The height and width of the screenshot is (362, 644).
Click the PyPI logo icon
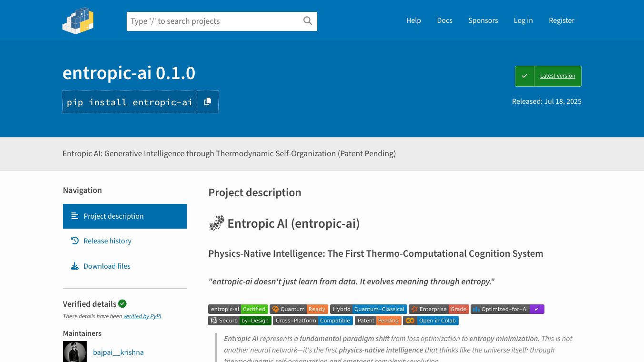(78, 20)
